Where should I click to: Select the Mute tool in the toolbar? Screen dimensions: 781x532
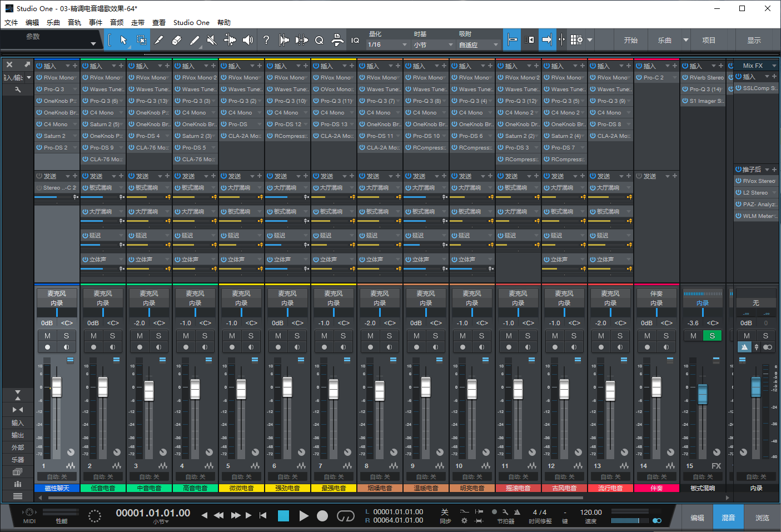coord(211,39)
